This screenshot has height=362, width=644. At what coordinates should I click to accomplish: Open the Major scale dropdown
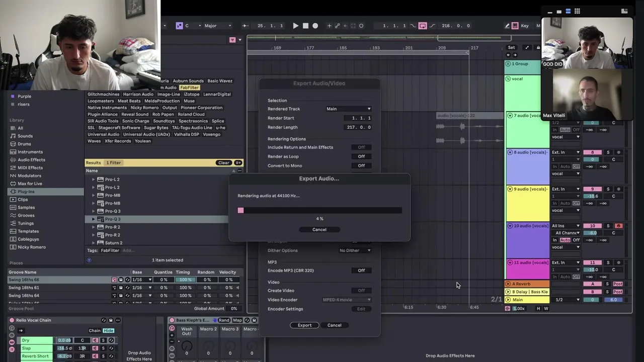coord(218,26)
